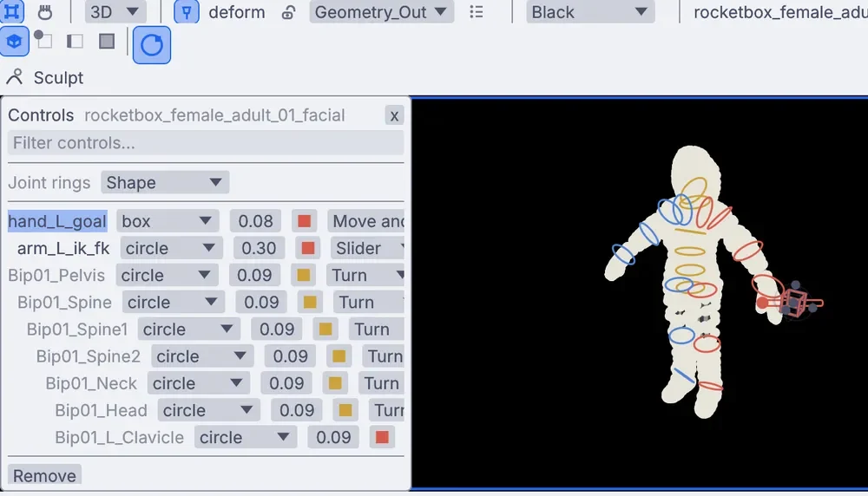Open the box shape dropdown for hand_L_goal
This screenshot has height=496, width=868.
168,221
